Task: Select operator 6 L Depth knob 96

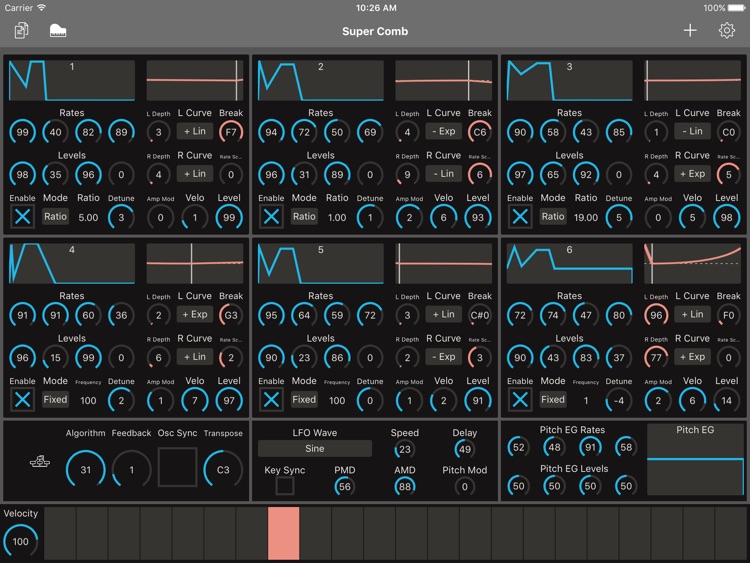Action: point(656,315)
